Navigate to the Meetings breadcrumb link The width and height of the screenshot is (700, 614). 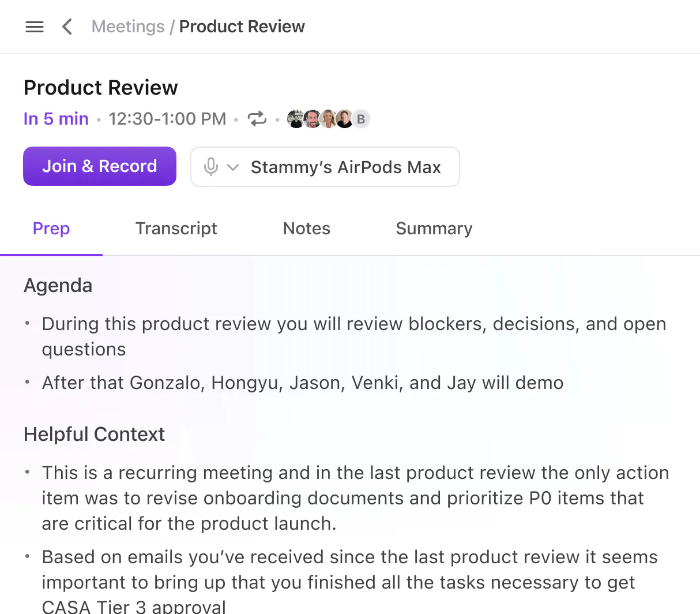tap(128, 27)
